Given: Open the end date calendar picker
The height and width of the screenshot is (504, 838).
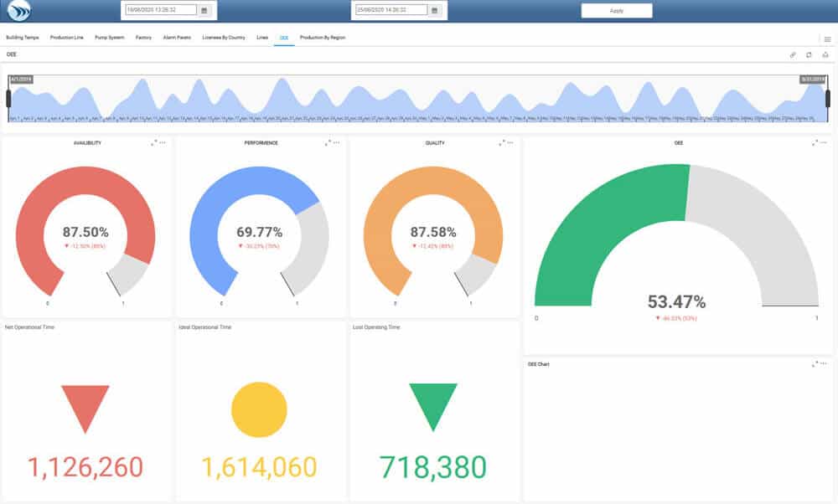Looking at the screenshot, I should tap(434, 10).
